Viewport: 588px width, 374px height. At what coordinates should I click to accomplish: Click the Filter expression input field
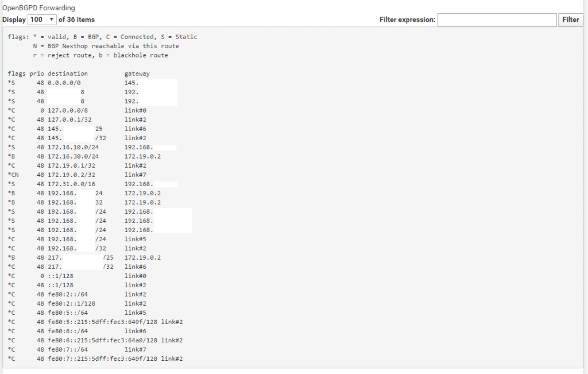[x=497, y=20]
